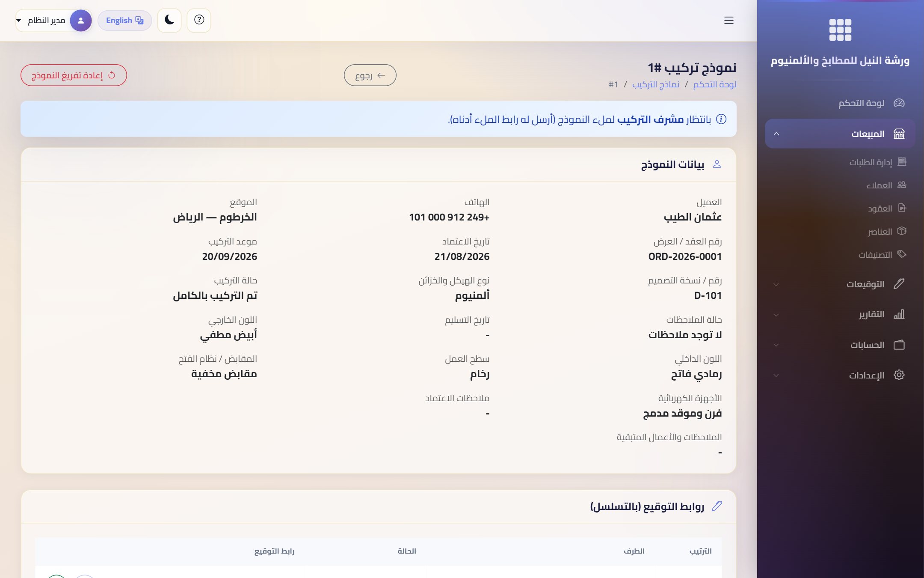This screenshot has width=924, height=578.
Task: Select the phone number +249 912 000 101
Action: pos(449,217)
